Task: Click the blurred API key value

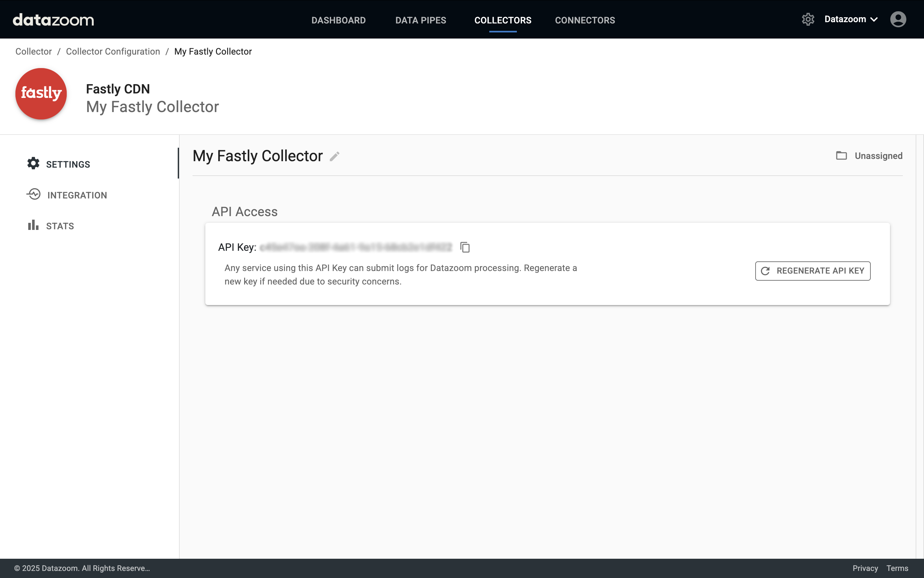Action: [x=355, y=247]
